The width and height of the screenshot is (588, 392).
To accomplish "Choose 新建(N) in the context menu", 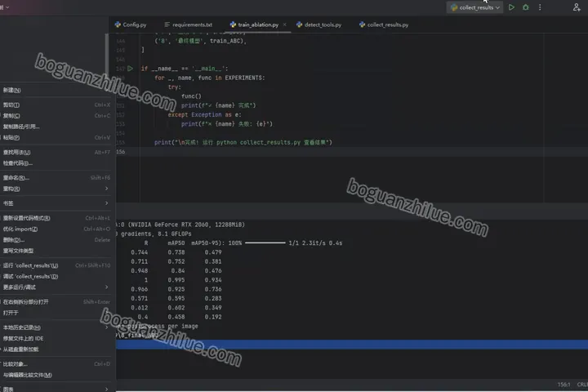I will coord(56,90).
